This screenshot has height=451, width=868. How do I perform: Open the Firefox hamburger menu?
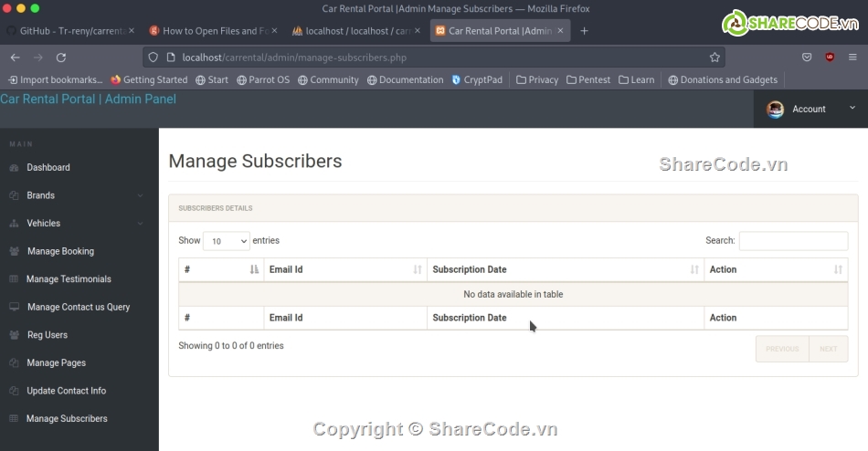point(852,57)
